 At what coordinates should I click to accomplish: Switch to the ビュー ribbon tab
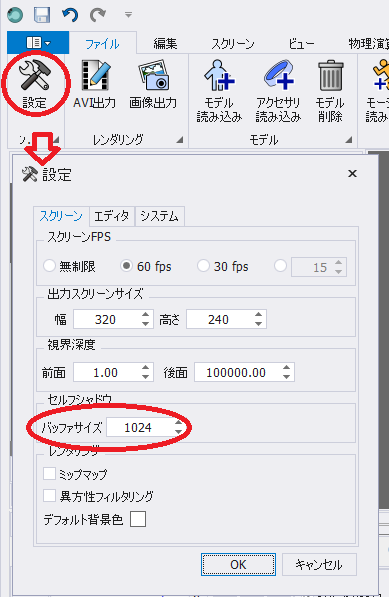point(301,44)
